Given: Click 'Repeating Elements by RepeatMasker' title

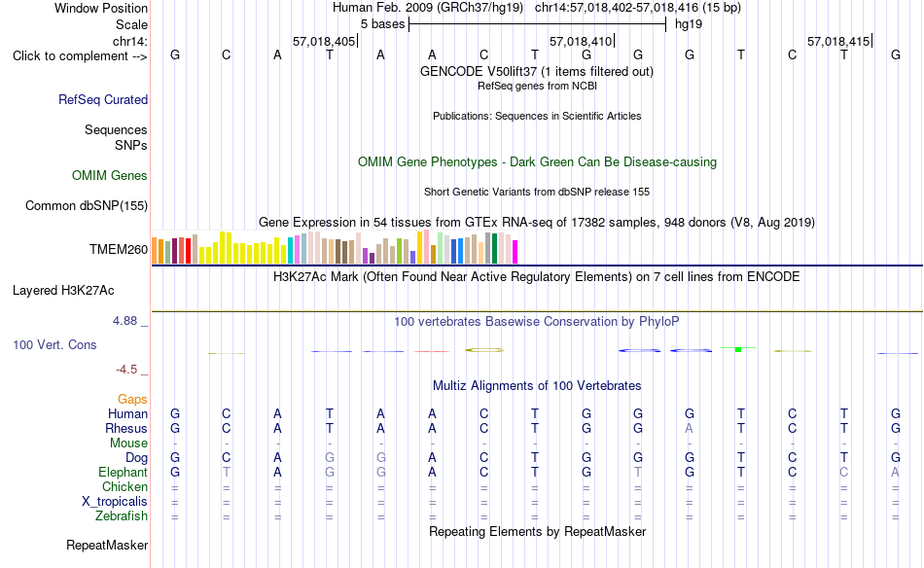Looking at the screenshot, I should coord(538,531).
